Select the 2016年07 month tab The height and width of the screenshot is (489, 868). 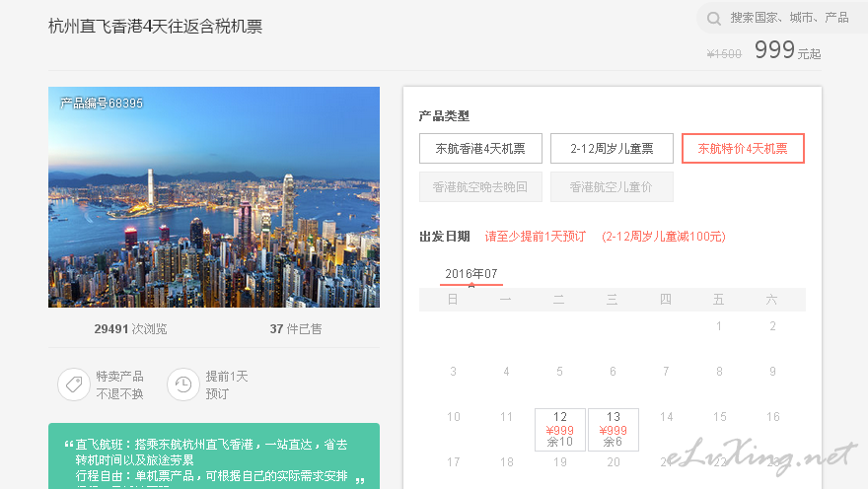471,274
